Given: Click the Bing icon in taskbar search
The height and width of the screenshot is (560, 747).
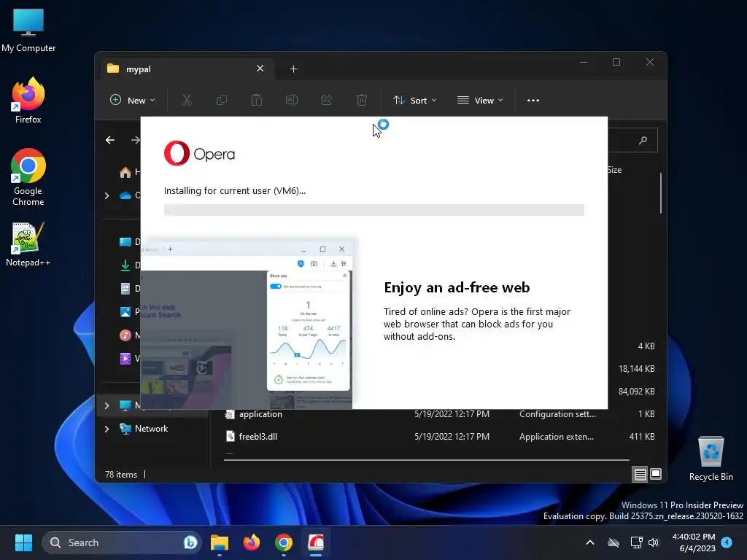Looking at the screenshot, I should tap(190, 542).
